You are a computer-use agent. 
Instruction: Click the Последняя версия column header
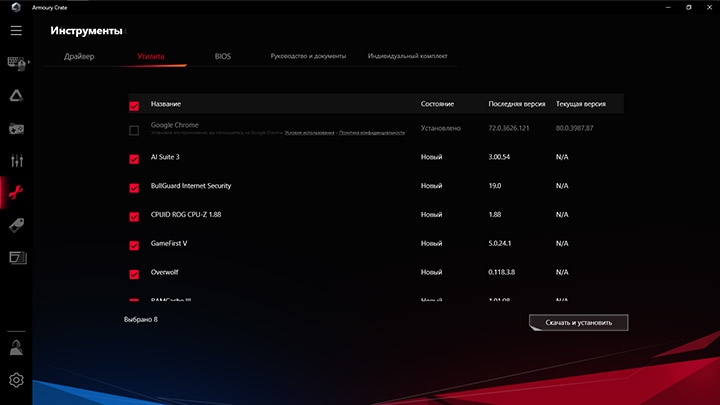tap(517, 104)
